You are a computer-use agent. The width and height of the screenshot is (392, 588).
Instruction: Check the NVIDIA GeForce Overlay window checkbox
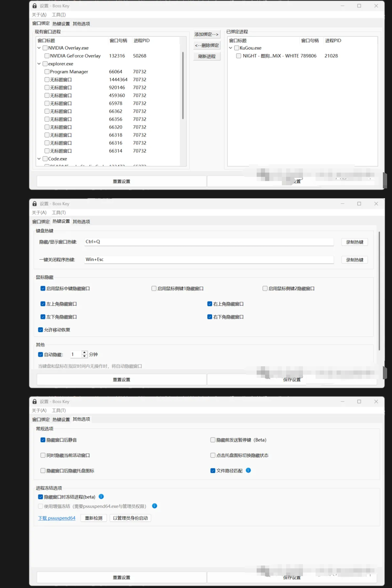coord(47,56)
